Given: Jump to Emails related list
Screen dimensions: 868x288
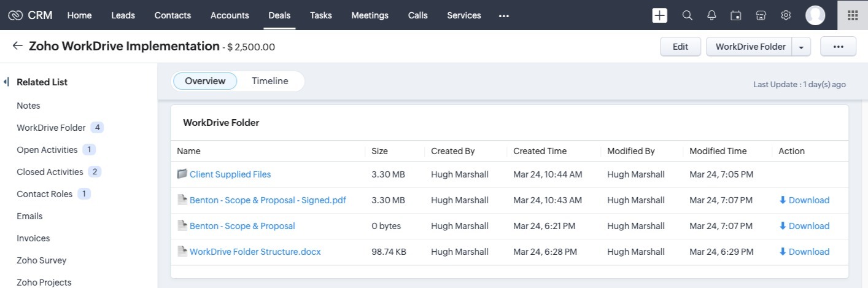Looking at the screenshot, I should point(29,216).
